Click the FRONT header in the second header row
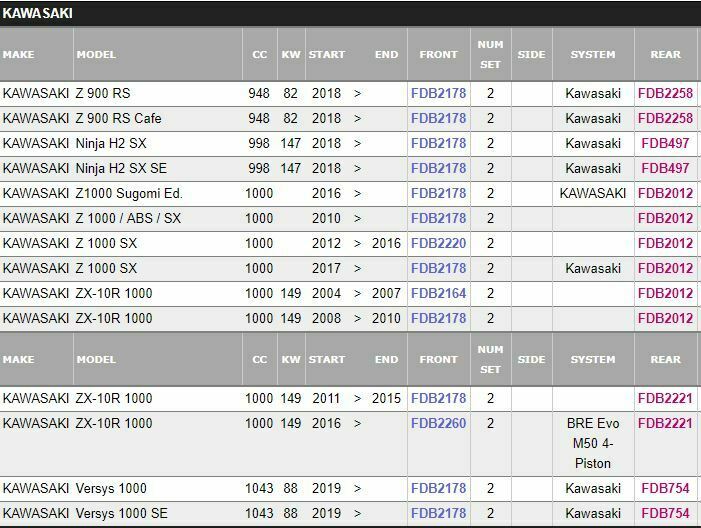This screenshot has width=701, height=528. point(438,360)
